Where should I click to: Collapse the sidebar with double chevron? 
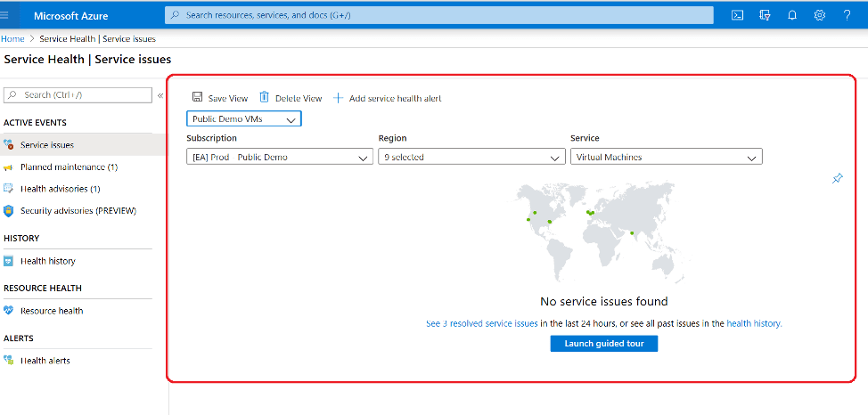(160, 95)
